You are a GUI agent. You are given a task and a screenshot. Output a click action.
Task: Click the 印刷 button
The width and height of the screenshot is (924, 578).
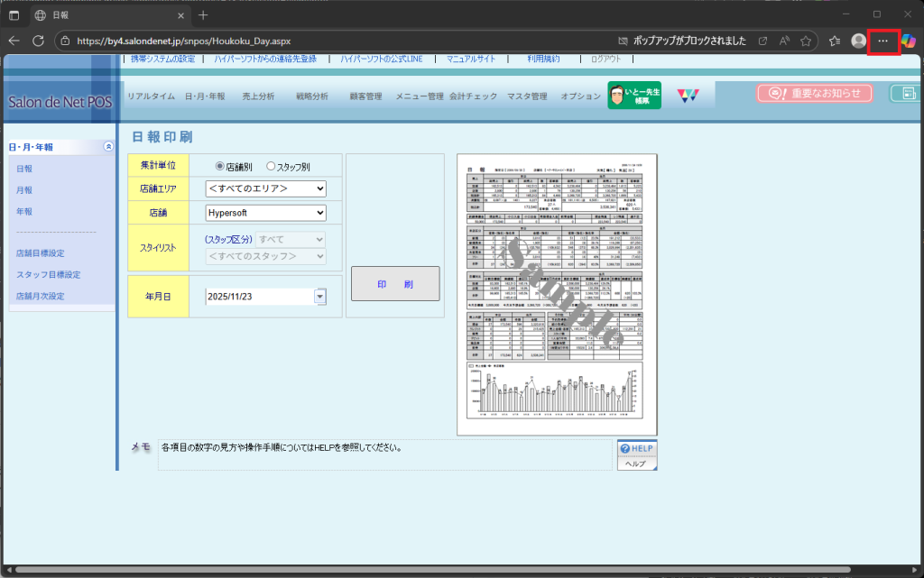click(x=395, y=284)
